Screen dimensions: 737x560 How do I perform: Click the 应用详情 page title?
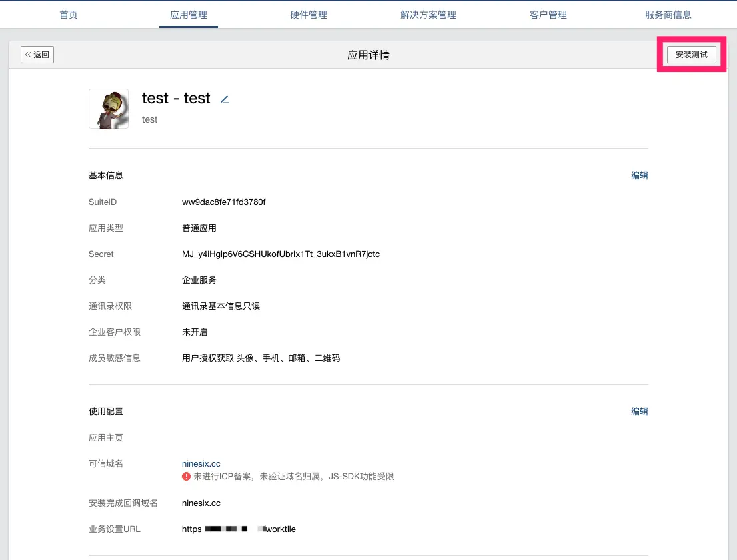pos(368,55)
